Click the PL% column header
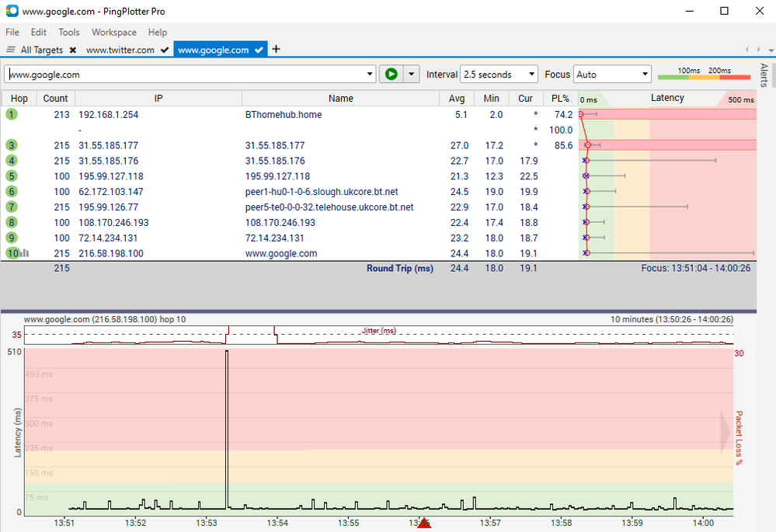 point(561,99)
